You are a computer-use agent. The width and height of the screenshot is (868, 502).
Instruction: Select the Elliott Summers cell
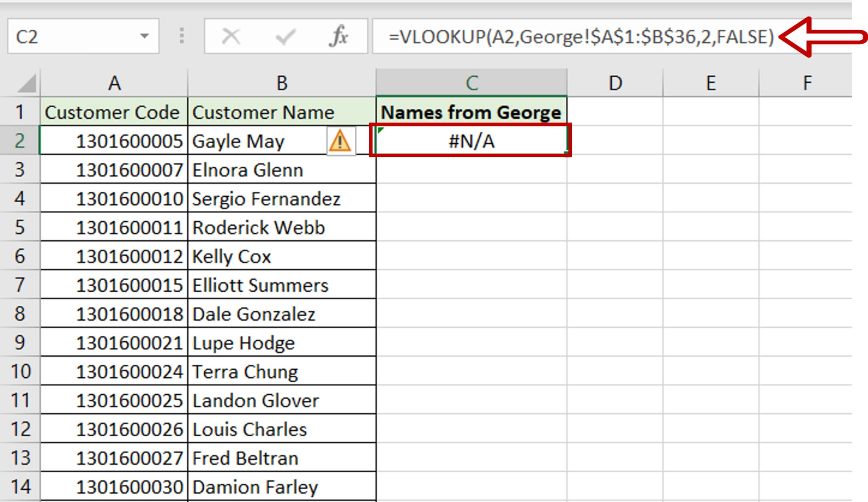coord(282,285)
